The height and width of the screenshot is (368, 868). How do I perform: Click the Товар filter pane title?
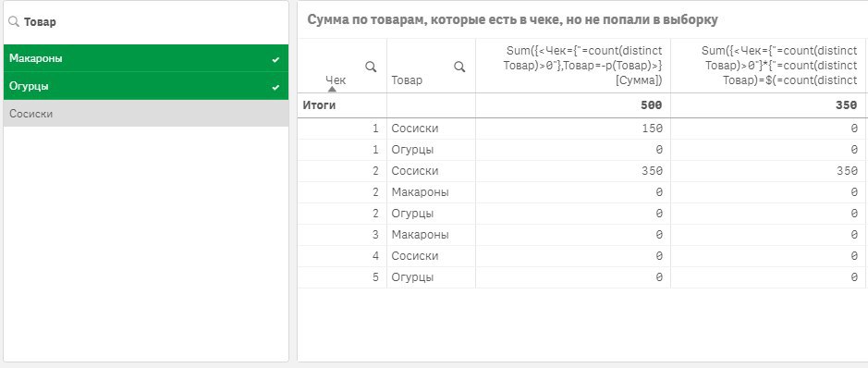click(40, 22)
